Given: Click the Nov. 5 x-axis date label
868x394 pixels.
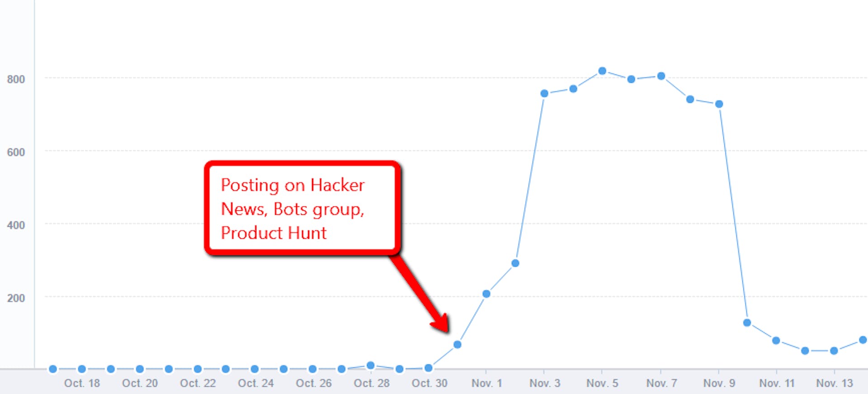Looking at the screenshot, I should [602, 384].
